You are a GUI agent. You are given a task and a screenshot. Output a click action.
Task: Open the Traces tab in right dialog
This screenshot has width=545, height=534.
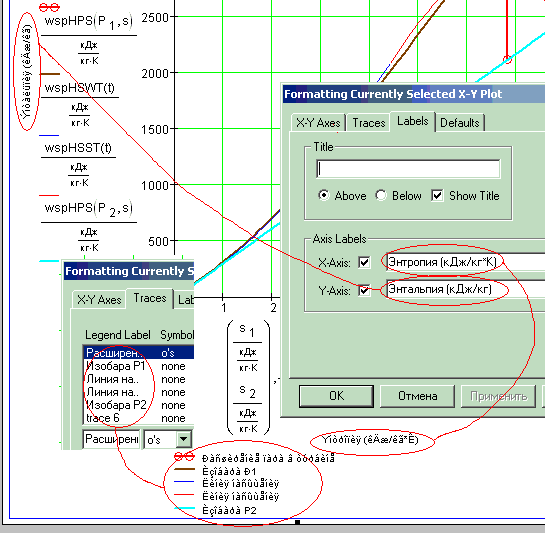368,123
